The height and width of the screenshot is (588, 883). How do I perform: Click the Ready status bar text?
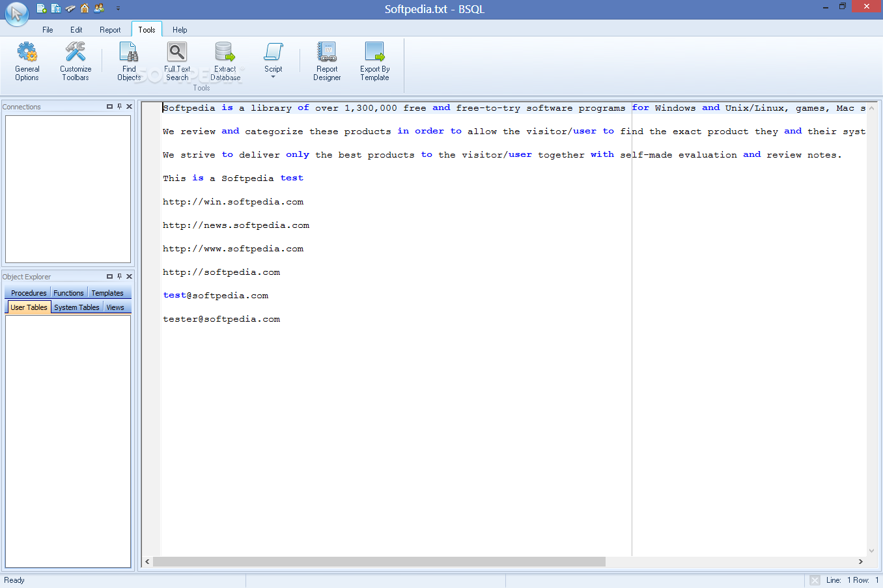click(x=14, y=580)
